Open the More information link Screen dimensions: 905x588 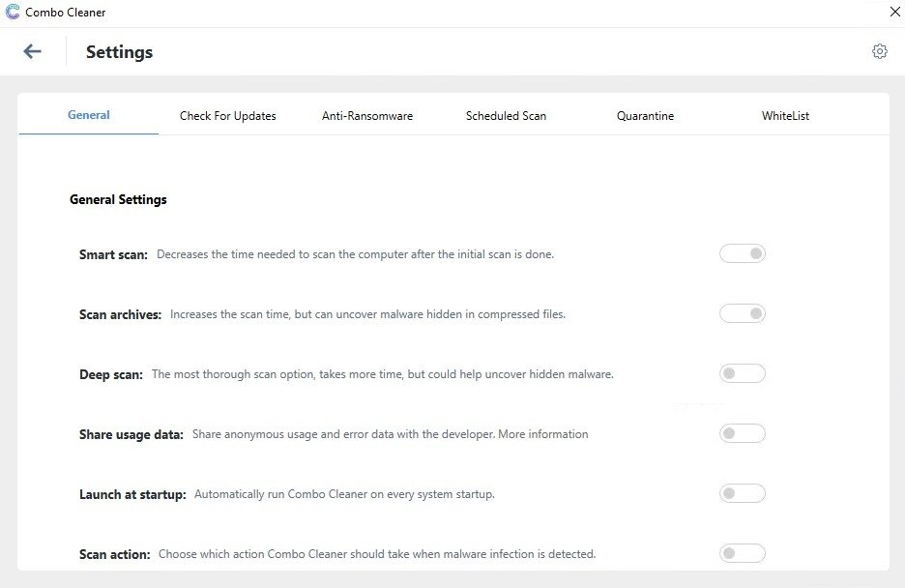point(543,434)
